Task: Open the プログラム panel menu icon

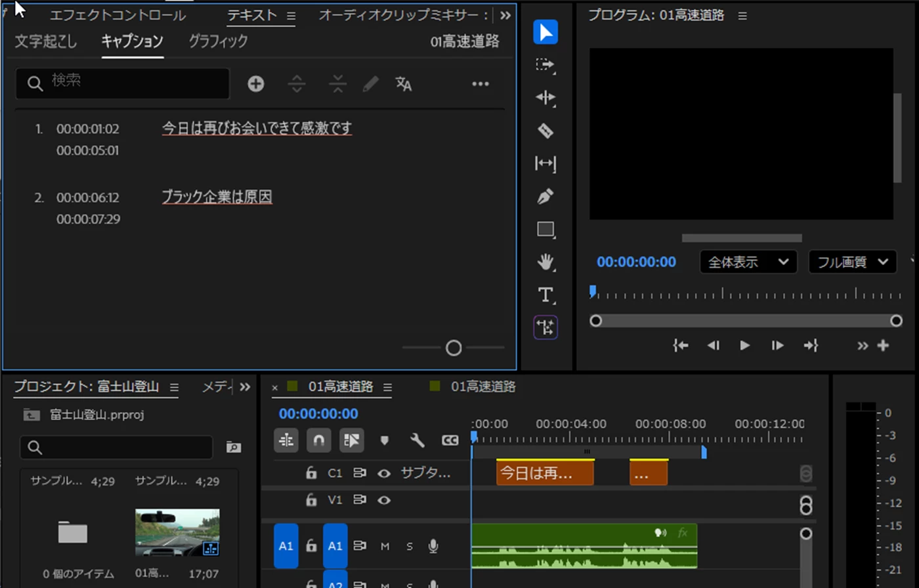Action: click(742, 16)
